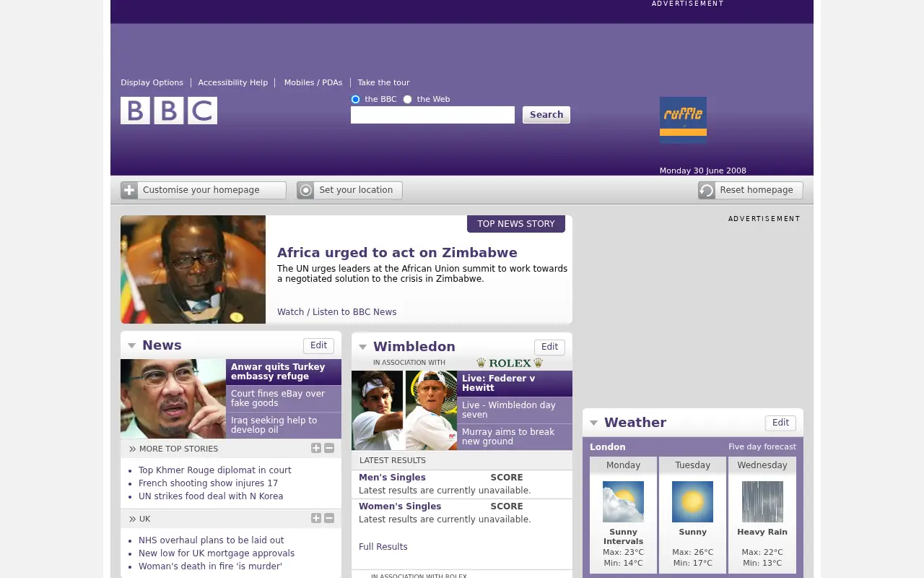
Task: Click the Rolex sponsor logo
Action: pyautogui.click(x=510, y=363)
